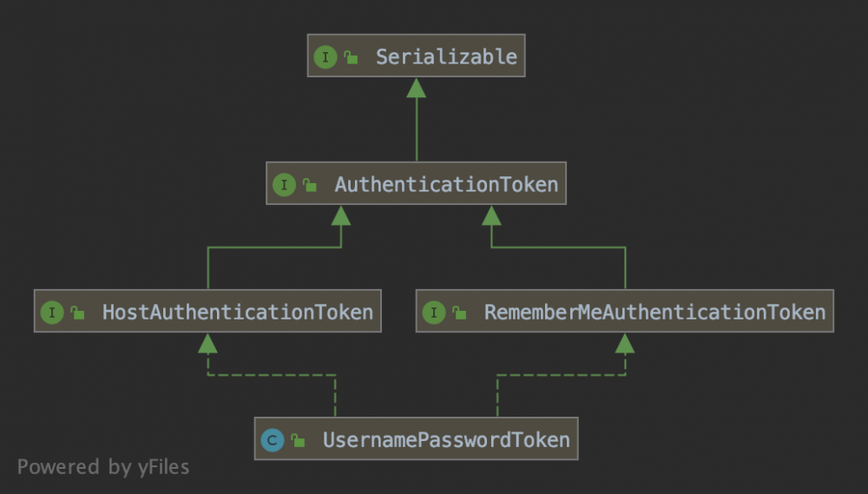Click the left arrowhead under AuthenticationToken
This screenshot has height=494, width=868.
(x=341, y=215)
